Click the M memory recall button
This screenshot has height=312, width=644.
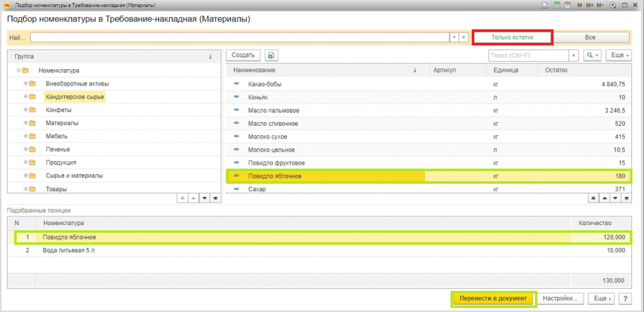[x=579, y=5]
